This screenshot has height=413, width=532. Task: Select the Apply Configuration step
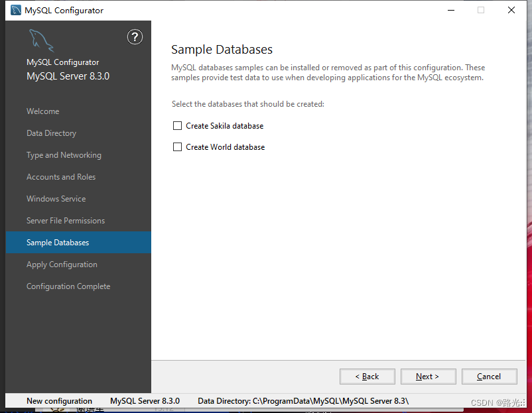point(62,264)
